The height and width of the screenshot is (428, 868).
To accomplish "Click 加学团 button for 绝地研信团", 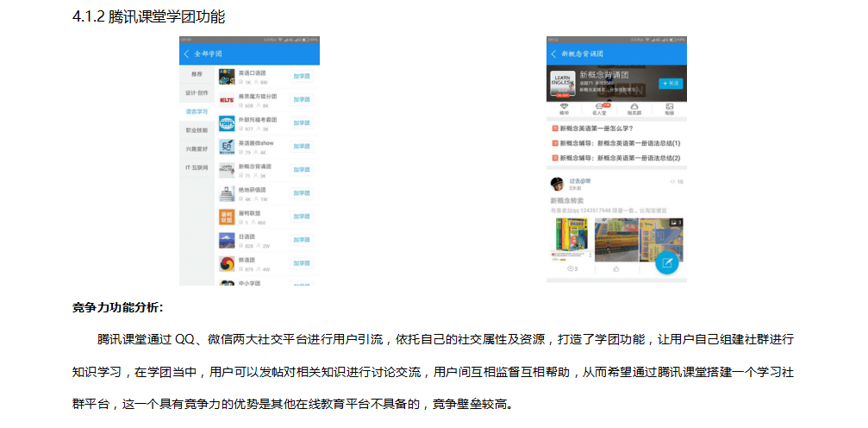I will pos(302,193).
